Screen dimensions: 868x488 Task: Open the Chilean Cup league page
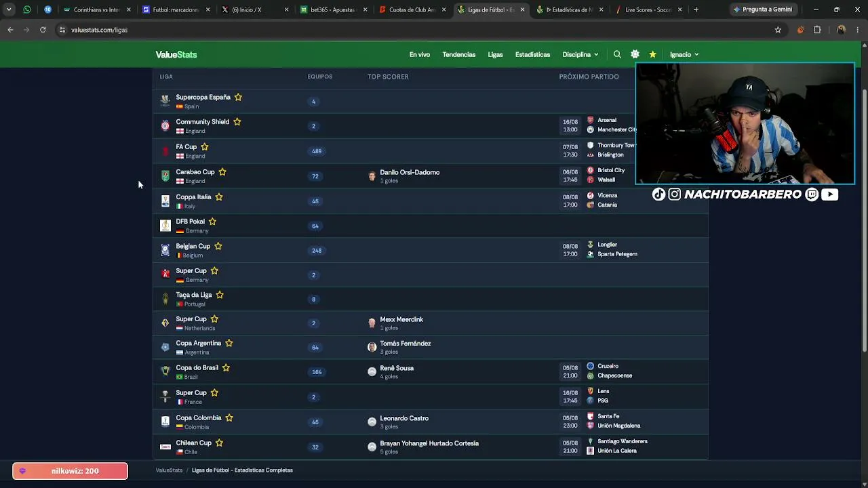(193, 443)
